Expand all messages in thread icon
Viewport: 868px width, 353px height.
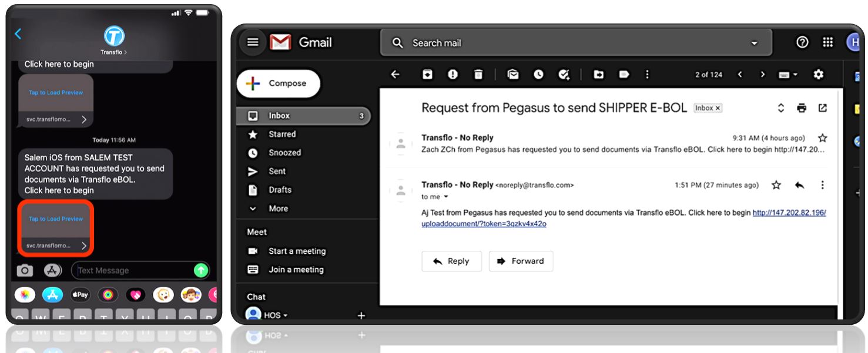(781, 108)
